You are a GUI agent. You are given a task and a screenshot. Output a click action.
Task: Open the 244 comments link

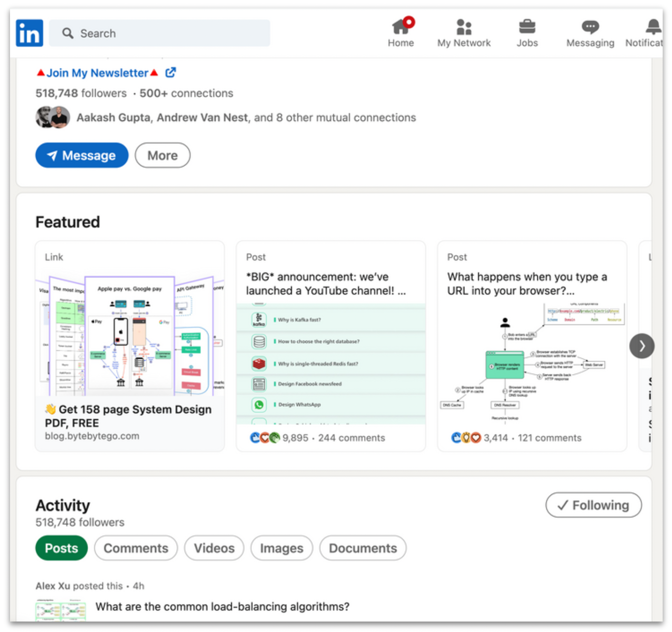(352, 438)
